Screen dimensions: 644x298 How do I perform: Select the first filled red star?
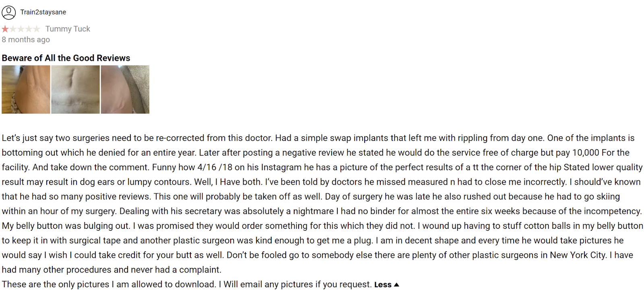[x=5, y=29]
